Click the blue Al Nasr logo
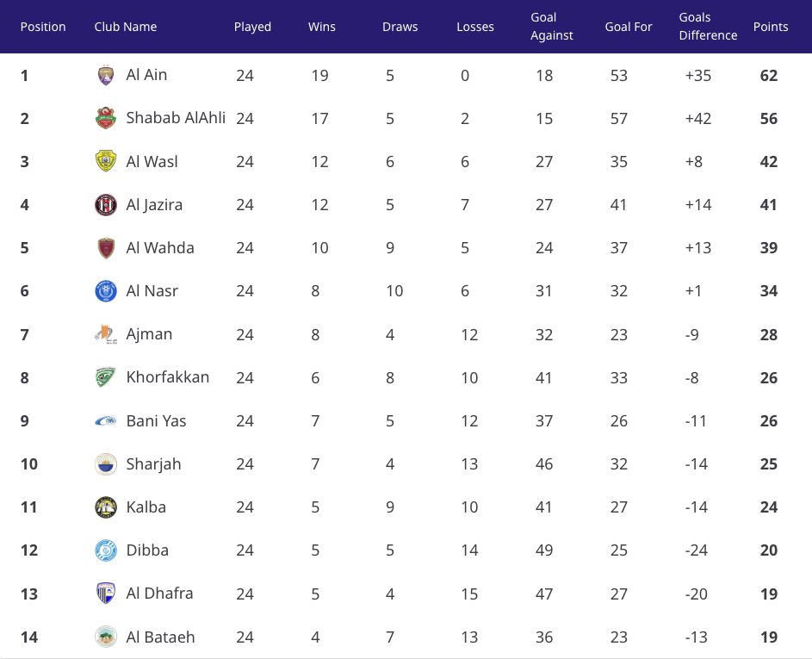Viewport: 812px width, 659px height. point(106,290)
